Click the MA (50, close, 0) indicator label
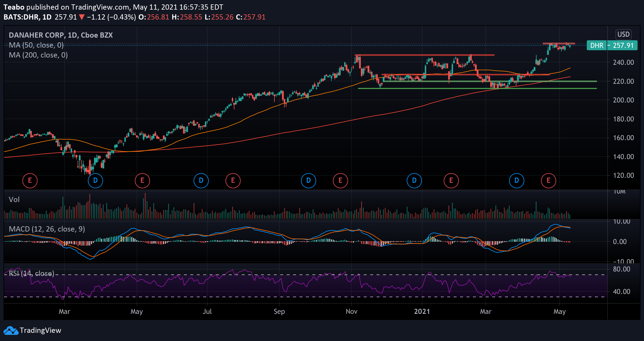Screen dimensions: 644x341 tap(36, 45)
